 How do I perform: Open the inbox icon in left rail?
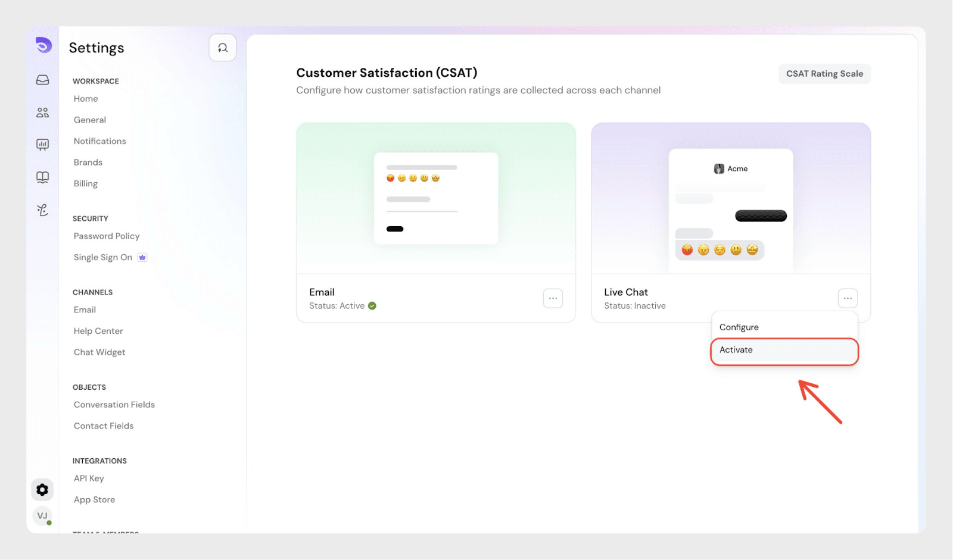pyautogui.click(x=42, y=80)
